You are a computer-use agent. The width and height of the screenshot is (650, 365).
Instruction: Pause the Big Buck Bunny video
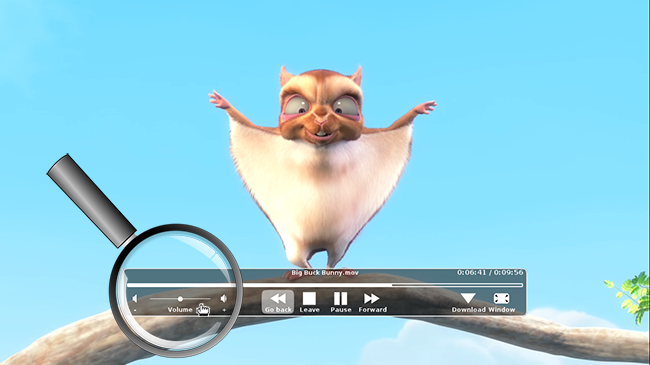click(341, 302)
